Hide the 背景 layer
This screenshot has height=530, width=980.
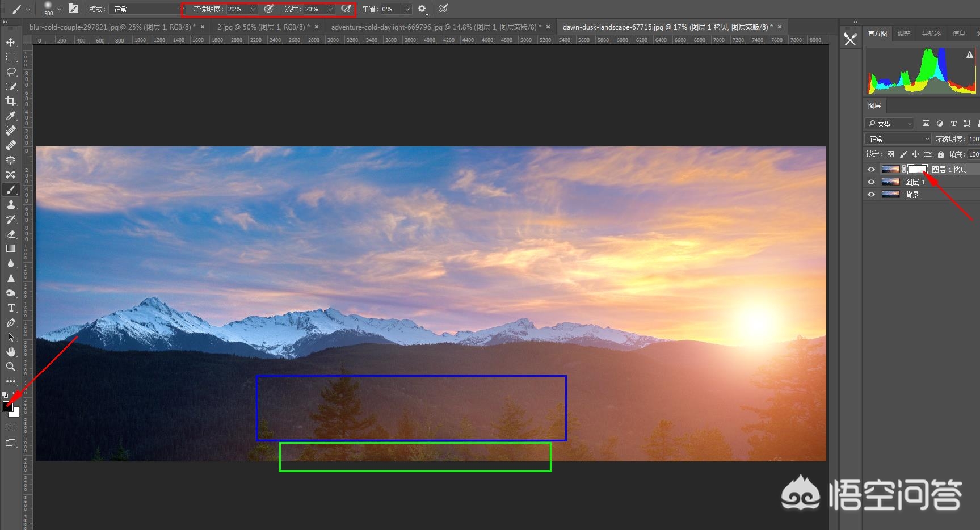pyautogui.click(x=871, y=195)
